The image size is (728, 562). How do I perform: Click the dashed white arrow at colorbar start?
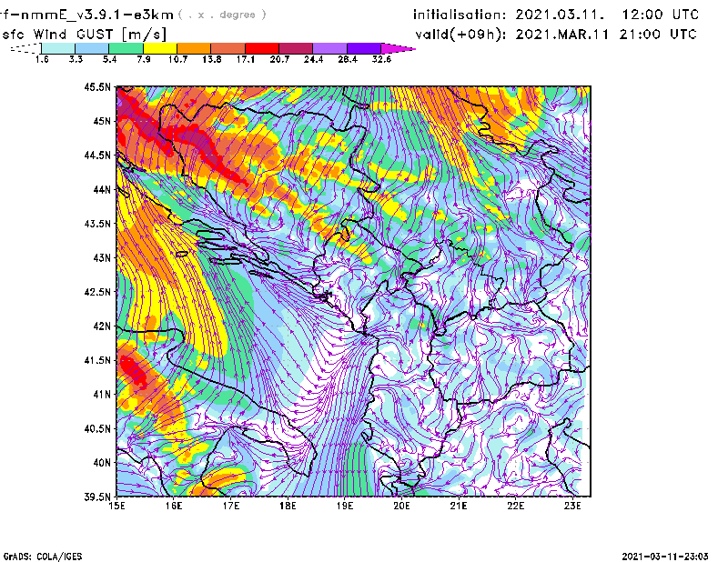[x=25, y=48]
